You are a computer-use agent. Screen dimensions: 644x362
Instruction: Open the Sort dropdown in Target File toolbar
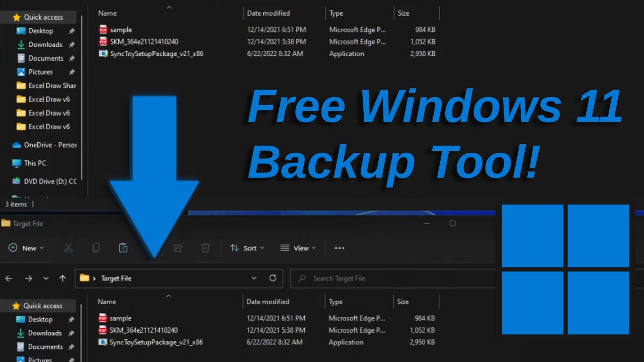pyautogui.click(x=247, y=248)
